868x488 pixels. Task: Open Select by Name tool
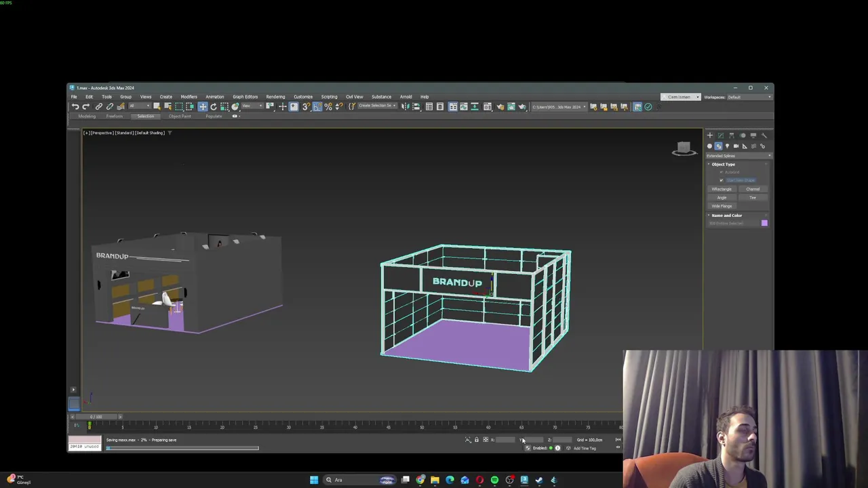pyautogui.click(x=167, y=106)
